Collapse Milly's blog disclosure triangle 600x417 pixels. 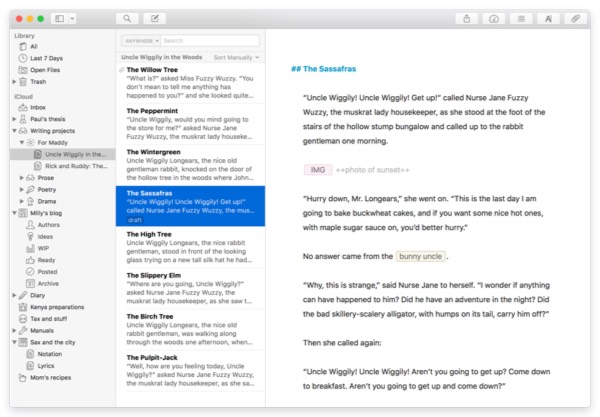click(x=14, y=213)
